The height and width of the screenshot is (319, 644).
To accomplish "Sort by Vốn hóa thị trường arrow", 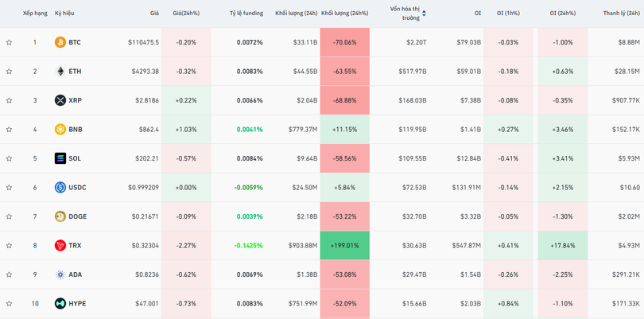I will pos(424,14).
